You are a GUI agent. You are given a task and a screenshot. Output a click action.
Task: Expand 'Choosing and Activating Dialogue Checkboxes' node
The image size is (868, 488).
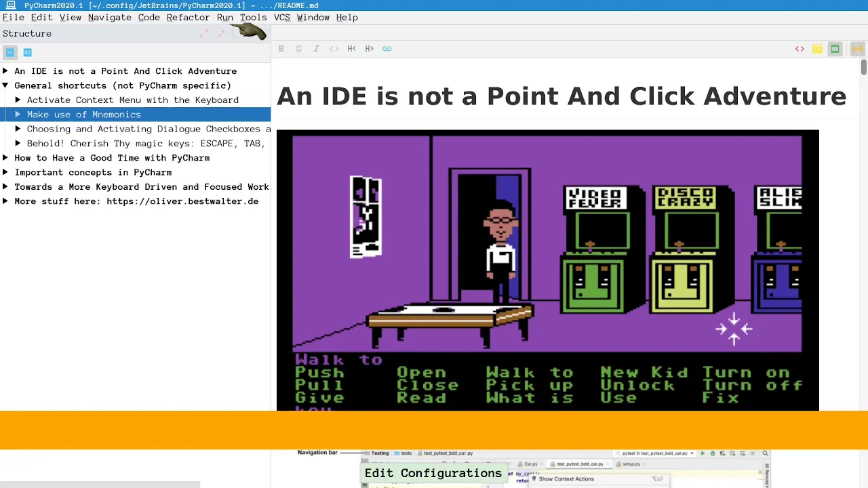18,129
